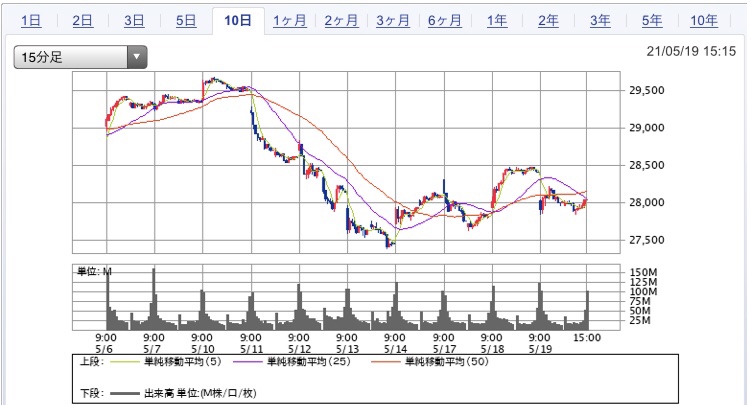Show the 2ヶ月 chart period
The image size is (750, 405).
tap(342, 21)
